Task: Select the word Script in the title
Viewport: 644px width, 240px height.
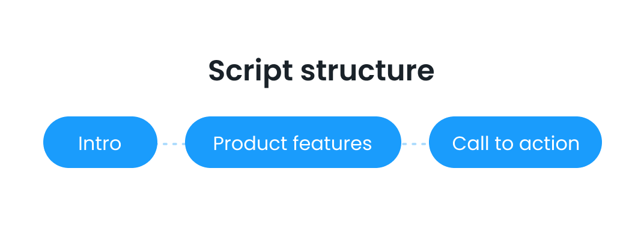Action: point(251,71)
